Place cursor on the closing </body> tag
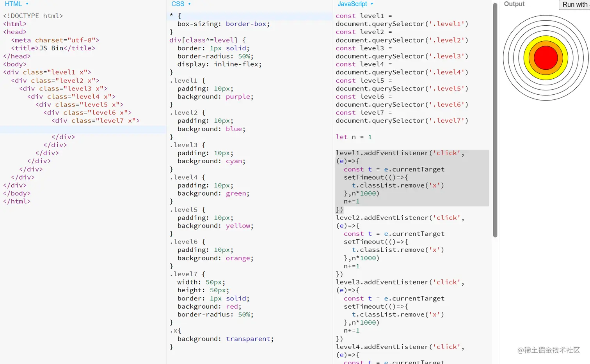The width and height of the screenshot is (590, 364). coord(17,193)
